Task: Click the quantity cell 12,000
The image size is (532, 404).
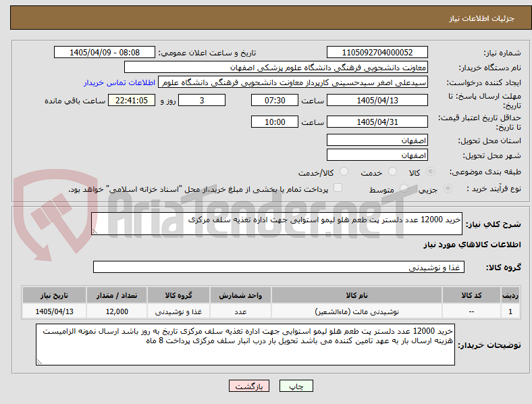Action: (117, 311)
